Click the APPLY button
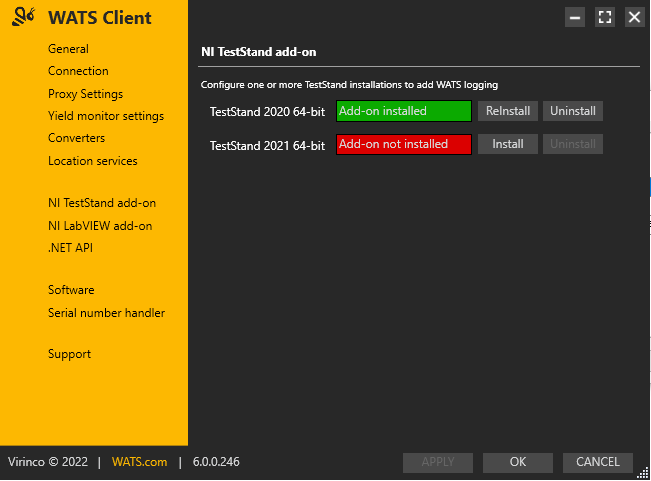Viewport: 651px width, 481px height. click(438, 462)
